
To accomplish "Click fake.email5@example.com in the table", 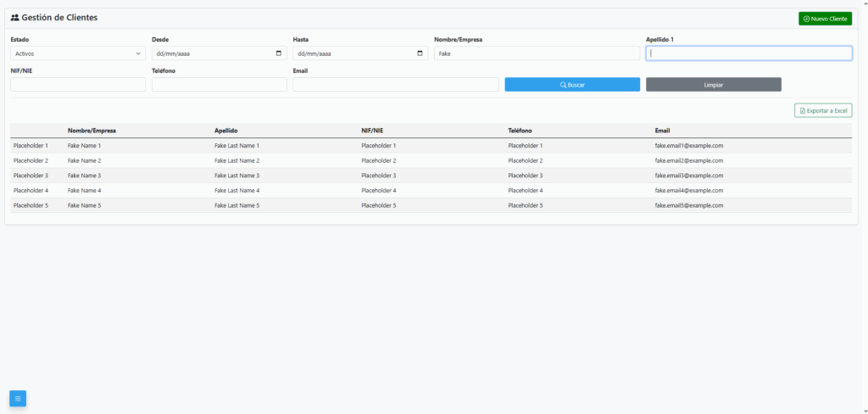I will (688, 205).
